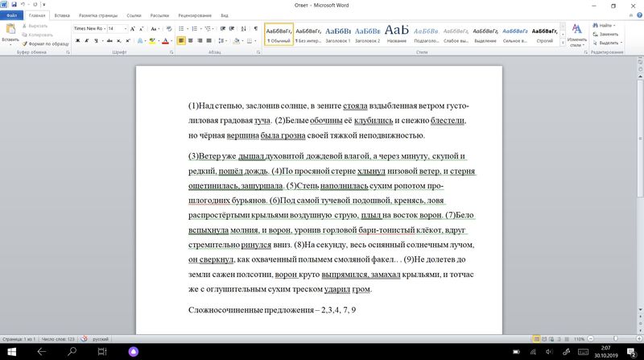
Task: Click the bulleted list icon
Action: (x=181, y=28)
